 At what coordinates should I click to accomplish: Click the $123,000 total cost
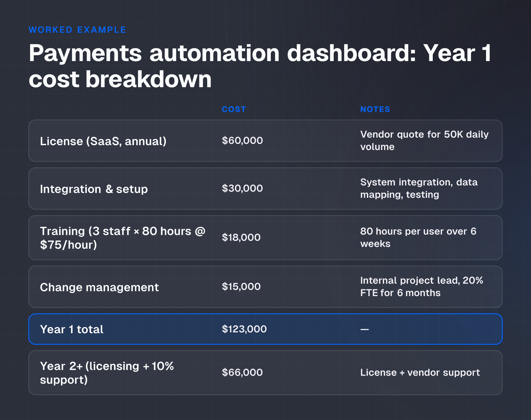pos(244,329)
